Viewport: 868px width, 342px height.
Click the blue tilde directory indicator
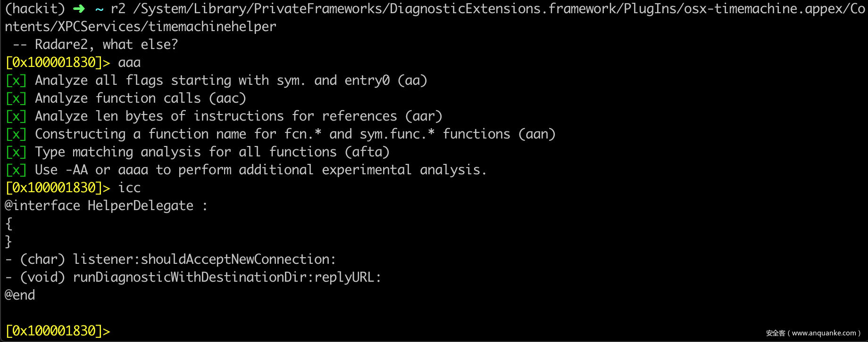[x=99, y=9]
